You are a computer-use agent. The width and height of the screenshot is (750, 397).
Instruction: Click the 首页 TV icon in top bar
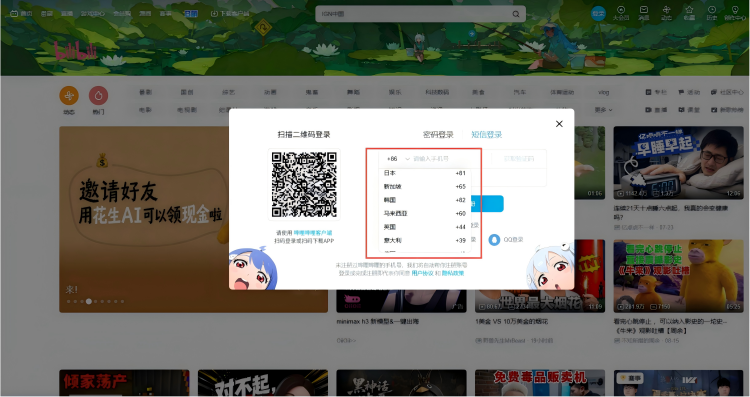click(14, 13)
